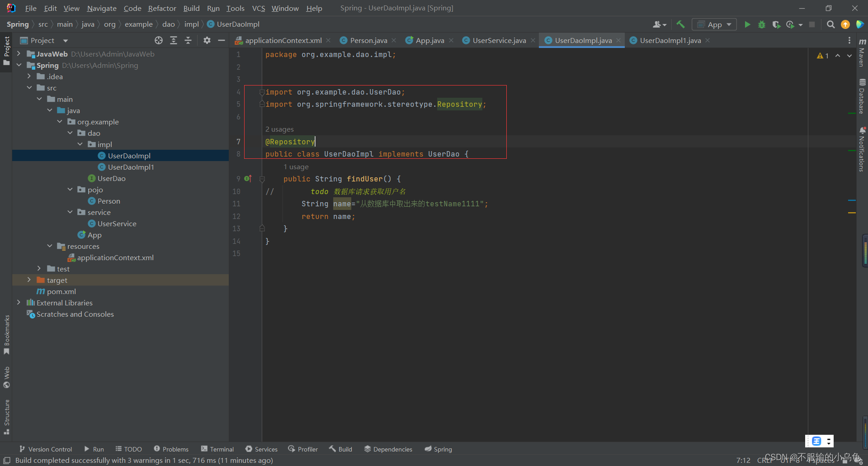
Task: Jump to next highlighted error arrow
Action: click(x=849, y=56)
